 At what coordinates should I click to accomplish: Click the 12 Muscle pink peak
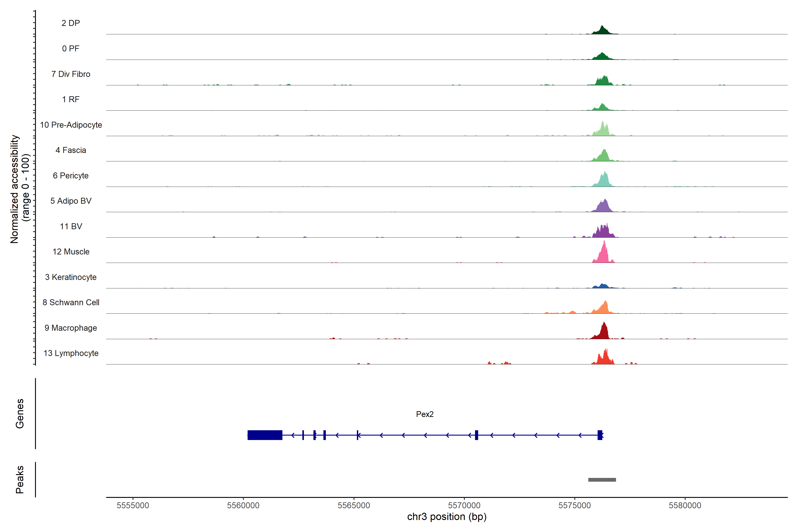[x=604, y=256]
